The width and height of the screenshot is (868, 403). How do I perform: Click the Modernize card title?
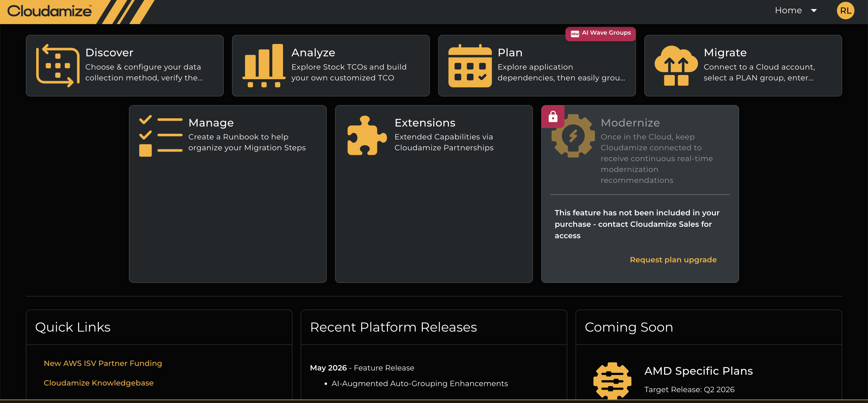(x=630, y=123)
